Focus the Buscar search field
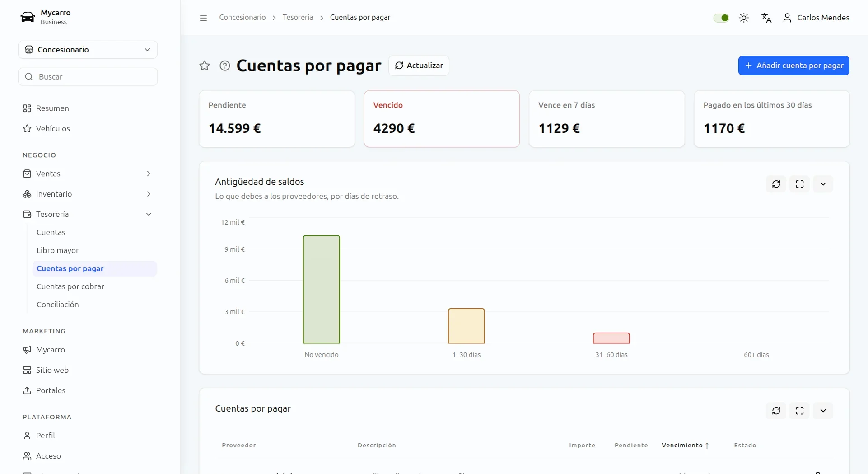Viewport: 868px width, 474px height. pos(88,77)
